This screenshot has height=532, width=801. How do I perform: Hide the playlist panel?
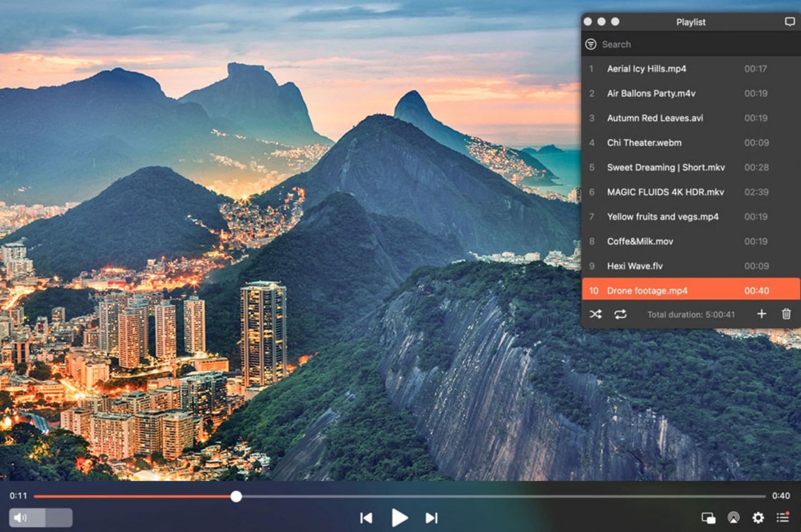(x=783, y=517)
